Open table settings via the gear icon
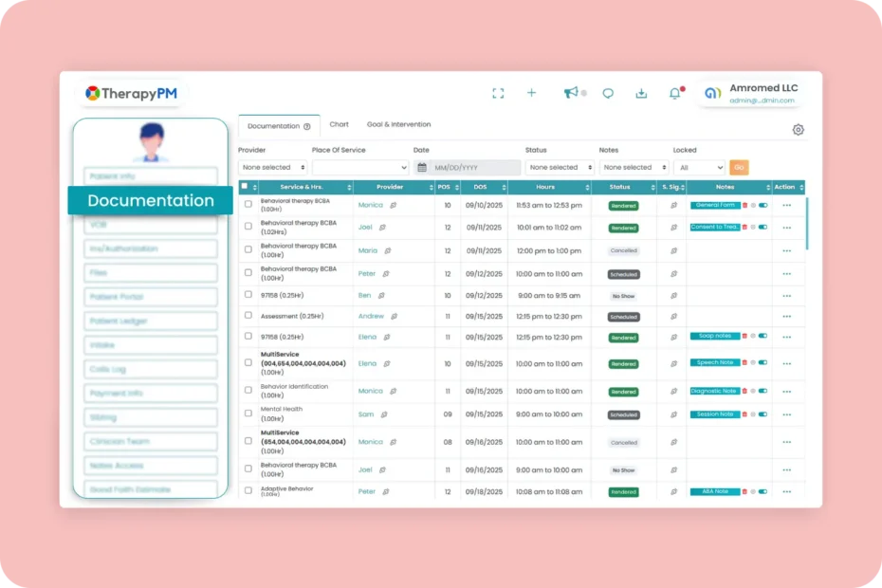The height and width of the screenshot is (588, 882). click(798, 129)
